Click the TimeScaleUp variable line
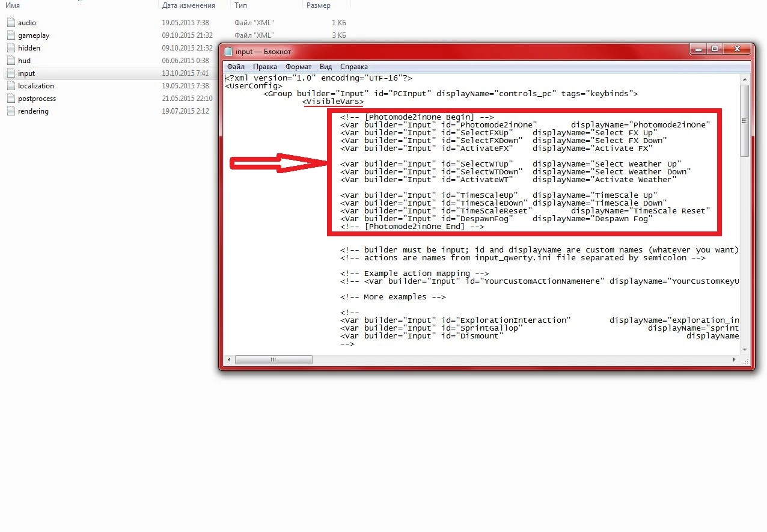 (499, 195)
